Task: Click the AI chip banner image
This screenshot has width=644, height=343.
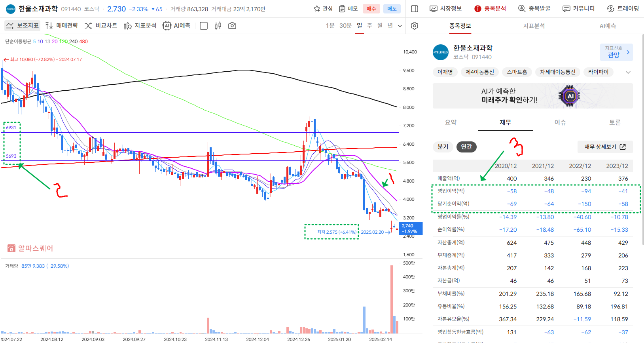Action: (x=570, y=96)
